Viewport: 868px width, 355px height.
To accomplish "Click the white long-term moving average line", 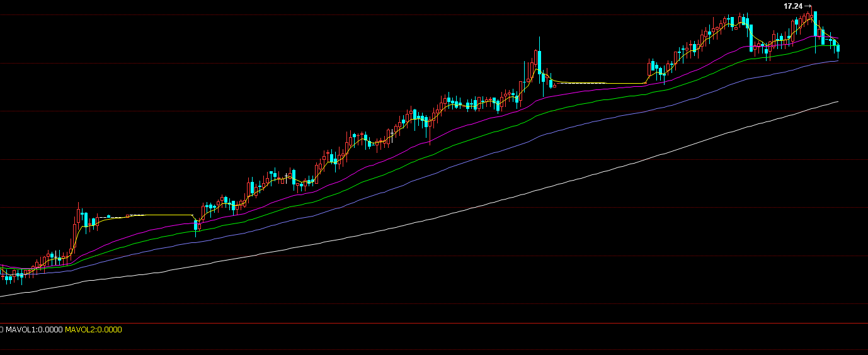I will [x=441, y=218].
